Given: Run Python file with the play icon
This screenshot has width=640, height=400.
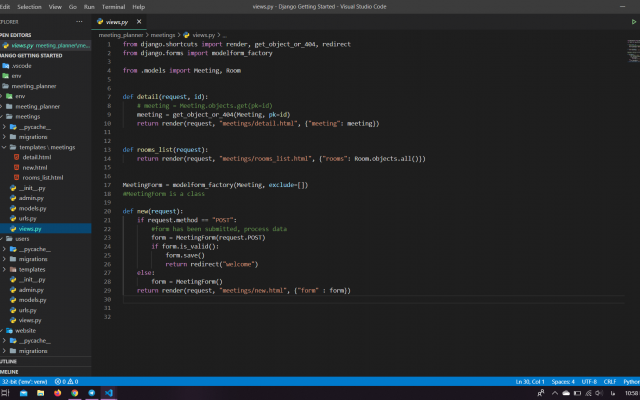Looking at the screenshot, I should 634,22.
